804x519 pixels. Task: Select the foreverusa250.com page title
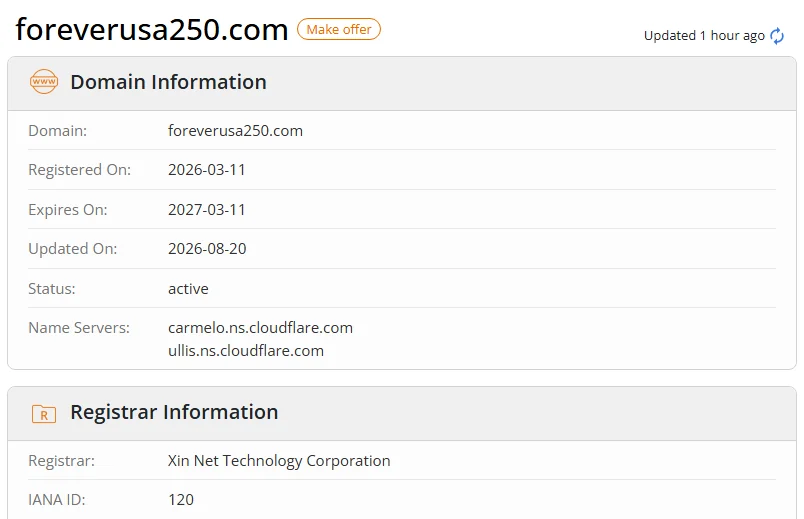152,30
